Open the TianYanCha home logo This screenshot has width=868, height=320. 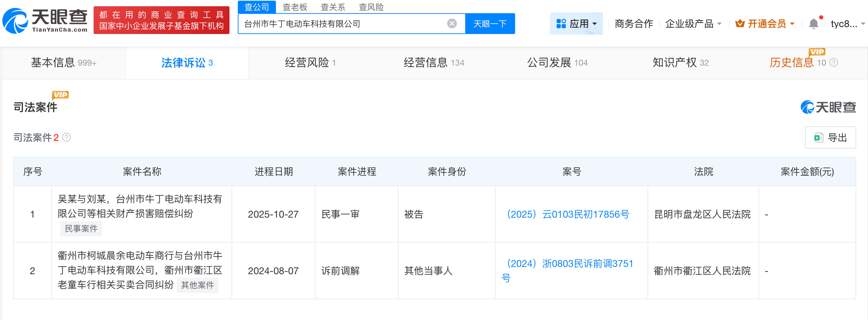pos(45,20)
